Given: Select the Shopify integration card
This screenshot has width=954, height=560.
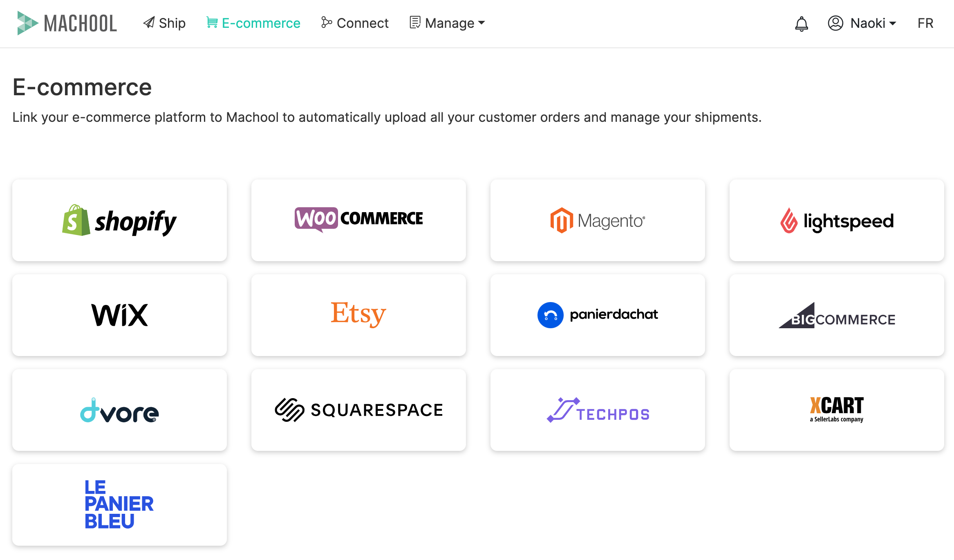Looking at the screenshot, I should pyautogui.click(x=119, y=220).
